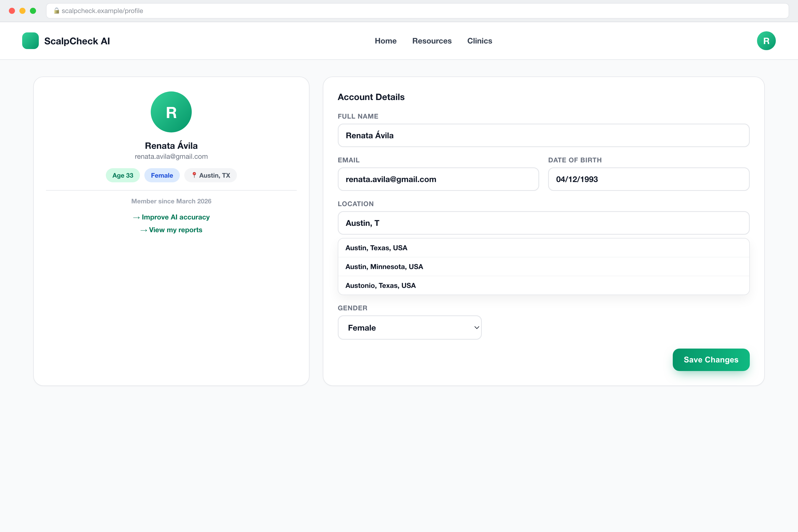
Task: Open the Resources nav item
Action: (x=432, y=41)
